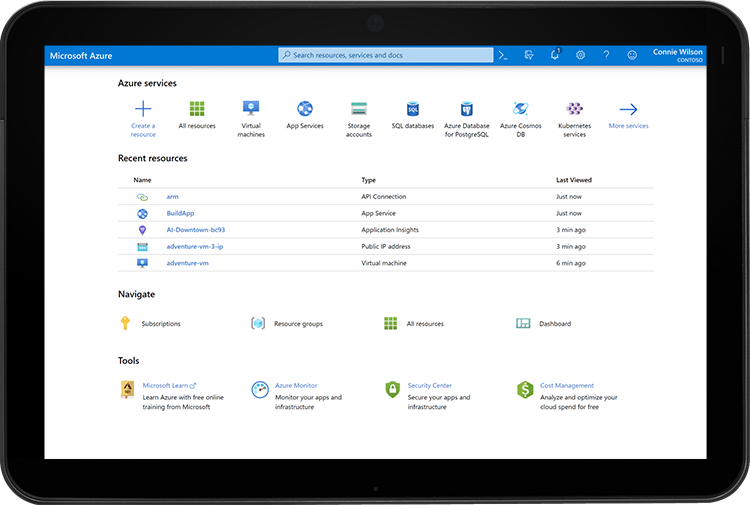The width and height of the screenshot is (750, 505).
Task: Open All resources in Azure services
Action: pos(197,109)
